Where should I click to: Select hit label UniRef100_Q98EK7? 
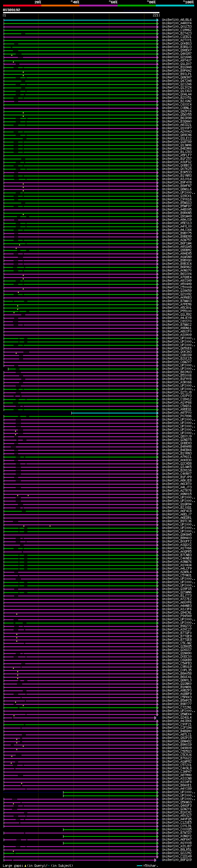tap(176, 50)
